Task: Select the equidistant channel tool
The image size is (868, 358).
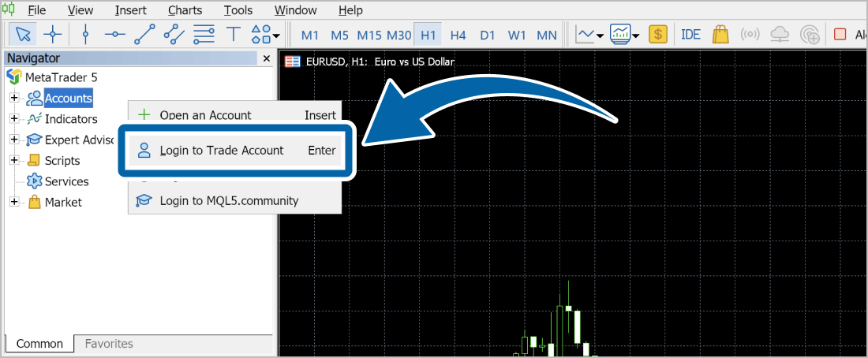Action: [x=174, y=35]
